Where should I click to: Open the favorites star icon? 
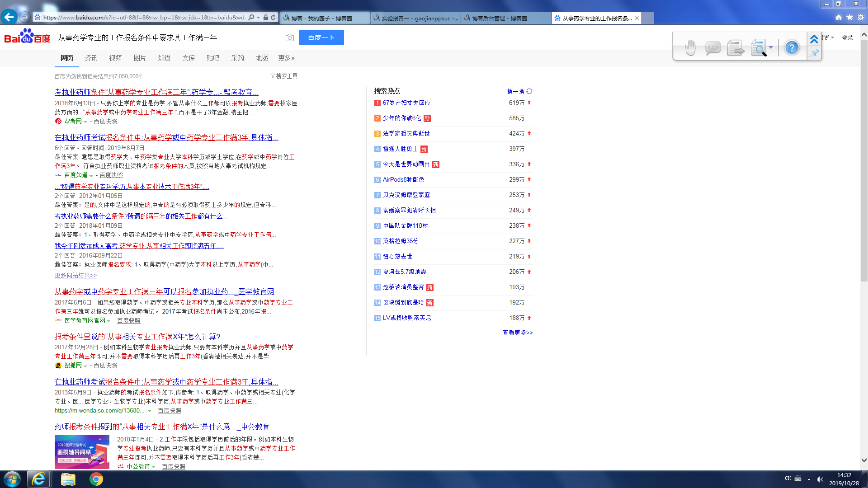click(849, 18)
